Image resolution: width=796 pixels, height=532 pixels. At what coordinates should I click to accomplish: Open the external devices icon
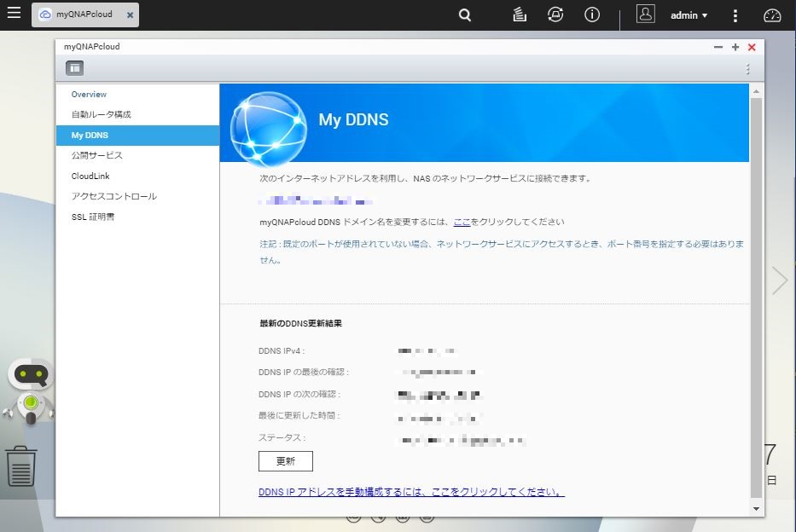(555, 14)
